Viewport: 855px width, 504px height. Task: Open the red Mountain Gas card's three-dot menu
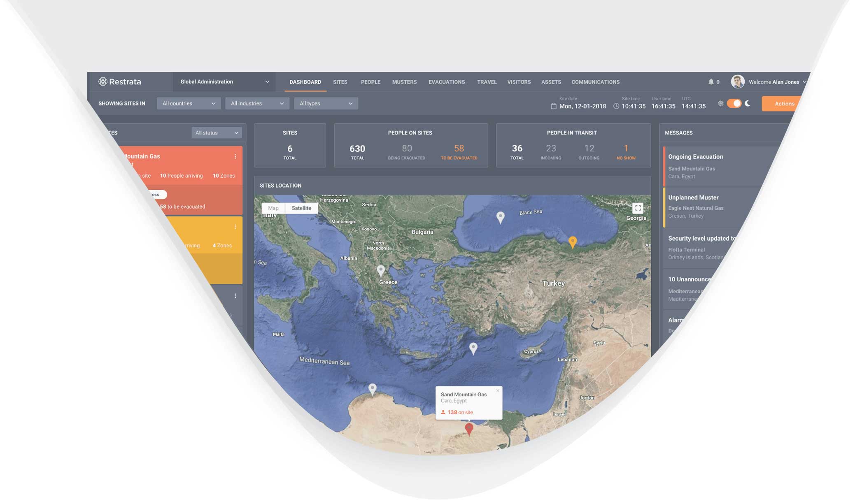pos(235,157)
